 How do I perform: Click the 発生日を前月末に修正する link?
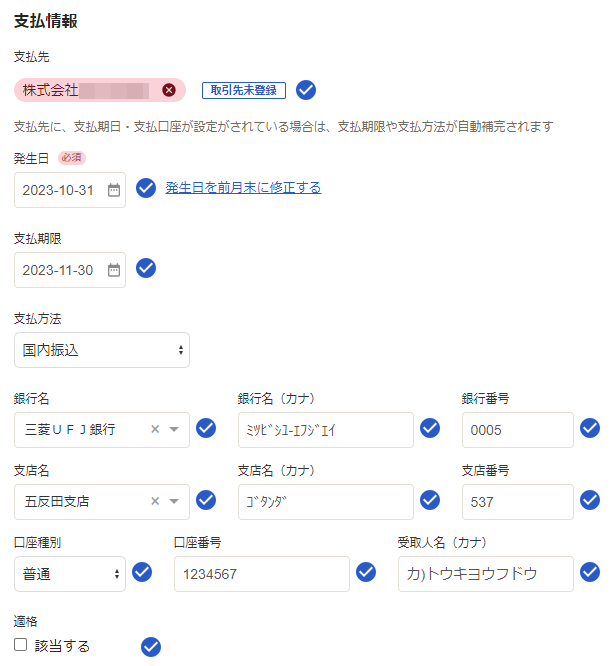pyautogui.click(x=243, y=188)
